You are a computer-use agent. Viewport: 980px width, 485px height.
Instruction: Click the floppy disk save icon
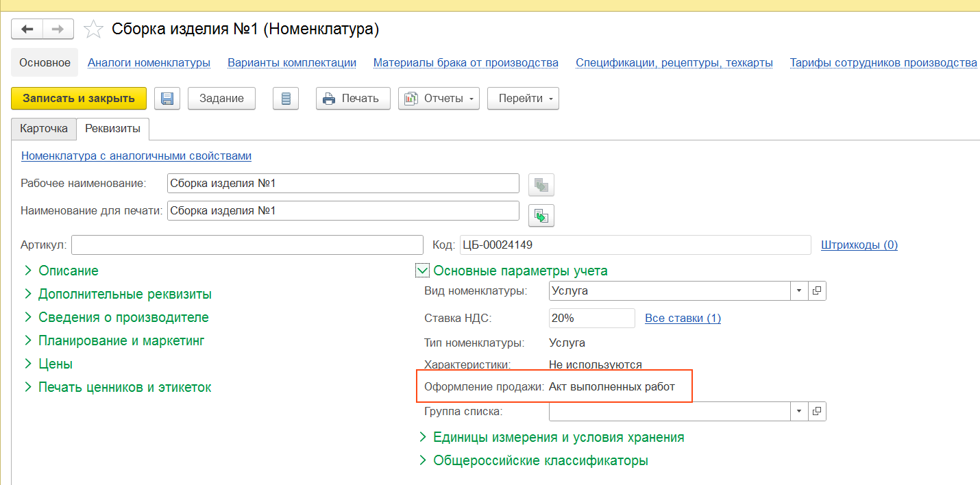[167, 99]
